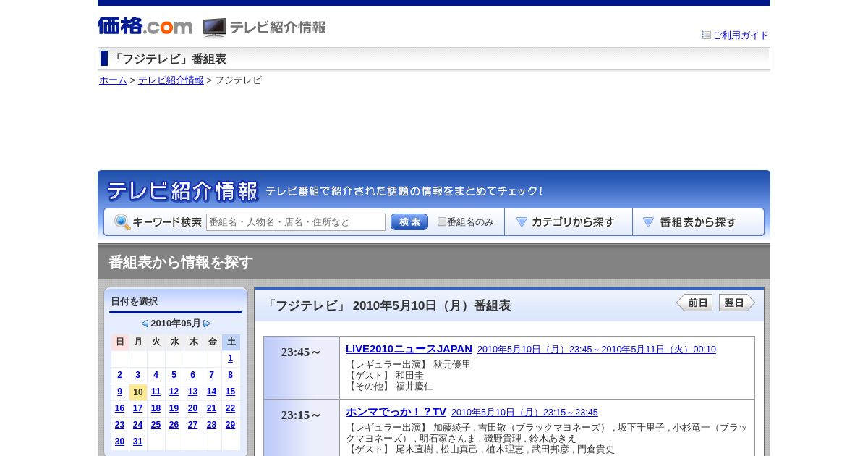Select May 1 in the calendar
868x456 pixels.
point(230,358)
